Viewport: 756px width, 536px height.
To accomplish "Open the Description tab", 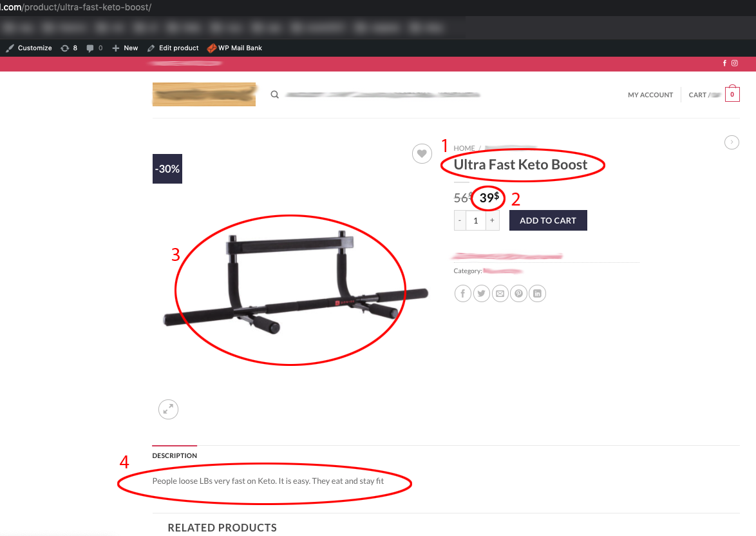I will coord(175,455).
